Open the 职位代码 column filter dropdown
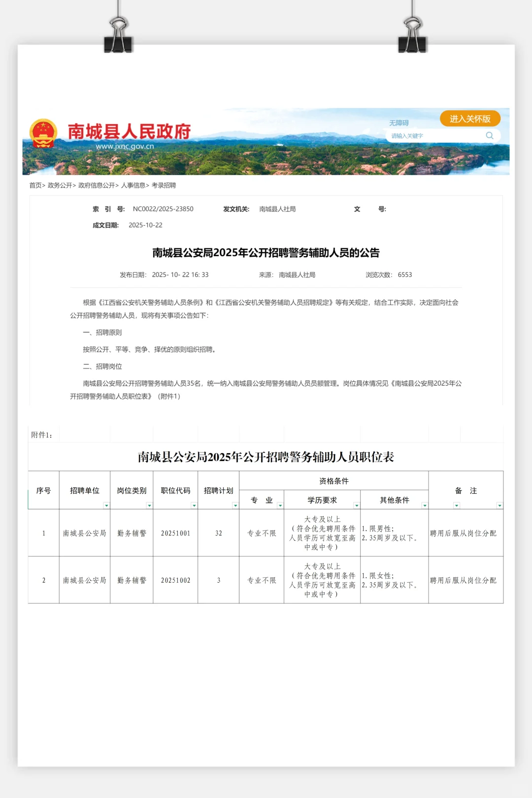This screenshot has height=798, width=532. [194, 505]
